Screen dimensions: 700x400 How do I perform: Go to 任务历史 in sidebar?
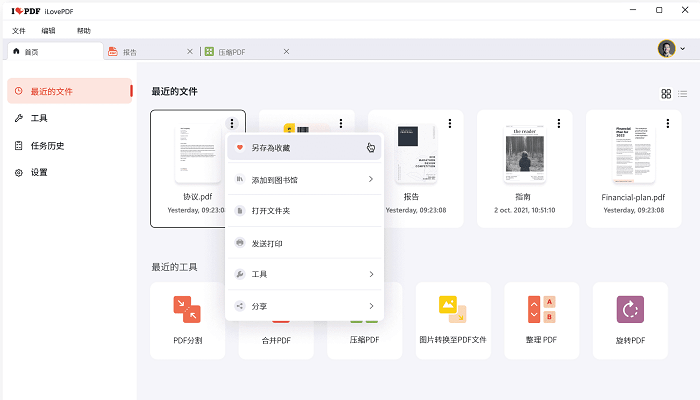tap(47, 145)
